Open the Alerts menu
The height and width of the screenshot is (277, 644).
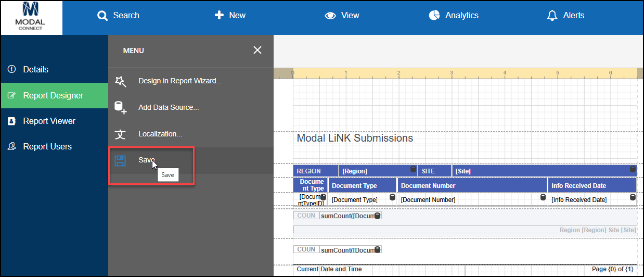point(566,16)
